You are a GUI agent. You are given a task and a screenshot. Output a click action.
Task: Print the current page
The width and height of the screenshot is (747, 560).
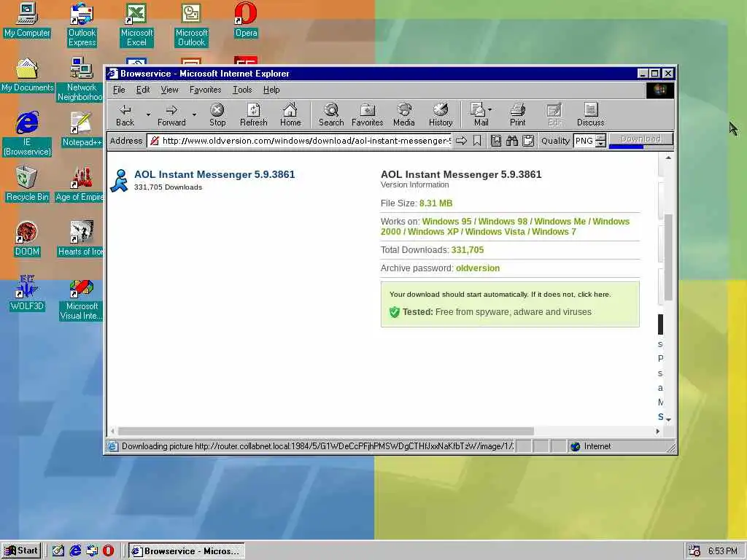[517, 115]
